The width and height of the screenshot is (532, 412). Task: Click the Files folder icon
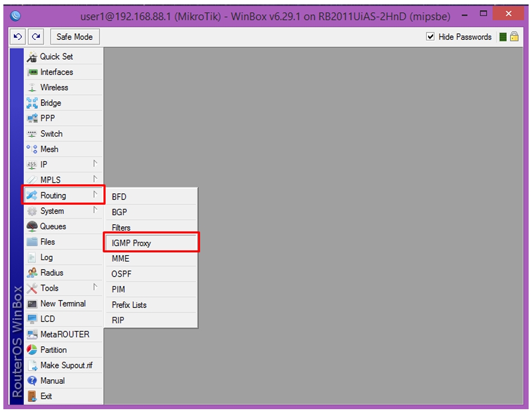tap(32, 242)
